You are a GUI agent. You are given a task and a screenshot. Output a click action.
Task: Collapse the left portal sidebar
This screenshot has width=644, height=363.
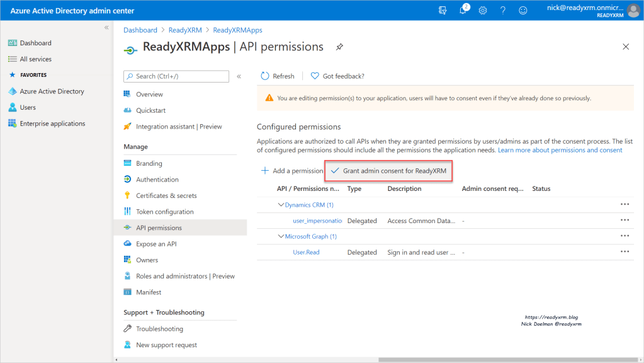pyautogui.click(x=106, y=28)
